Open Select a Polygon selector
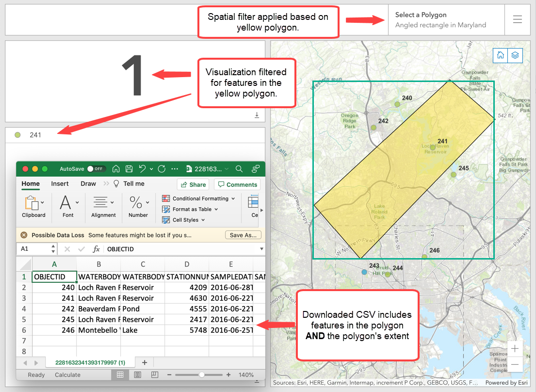Image resolution: width=536 pixels, height=392 pixels. [x=446, y=20]
